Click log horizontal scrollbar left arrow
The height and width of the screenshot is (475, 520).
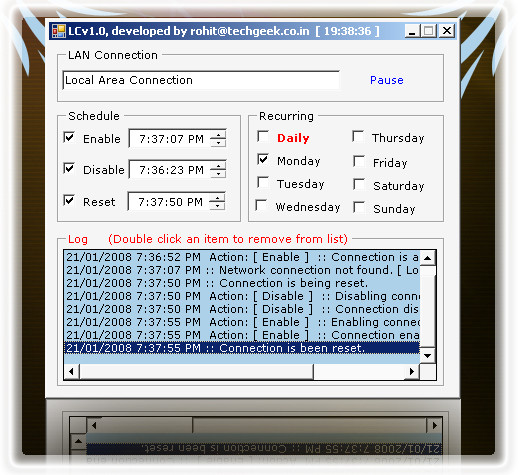click(72, 371)
